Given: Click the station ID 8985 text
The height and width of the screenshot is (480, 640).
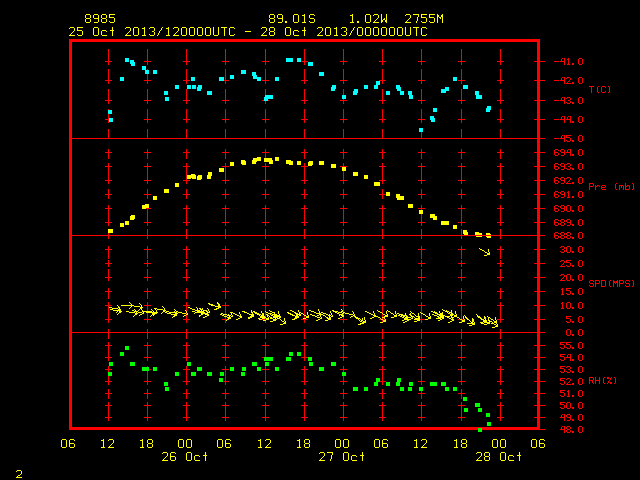Looking at the screenshot, I should point(100,19).
